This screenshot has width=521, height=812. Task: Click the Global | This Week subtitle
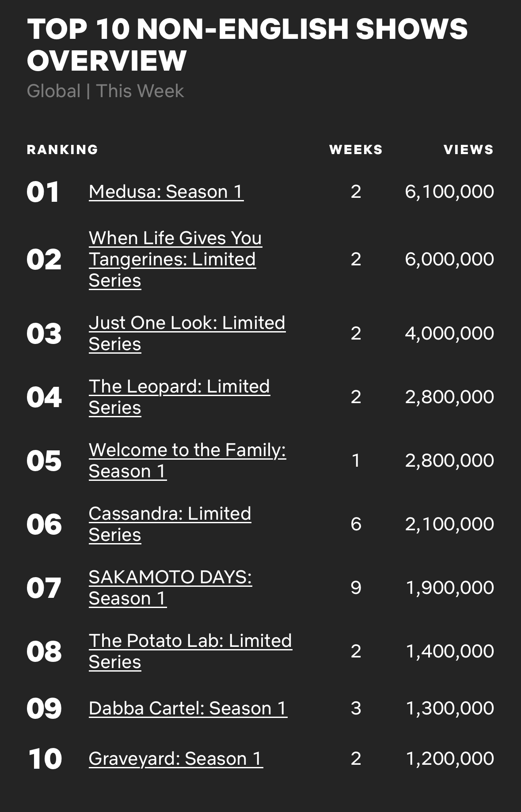point(105,91)
